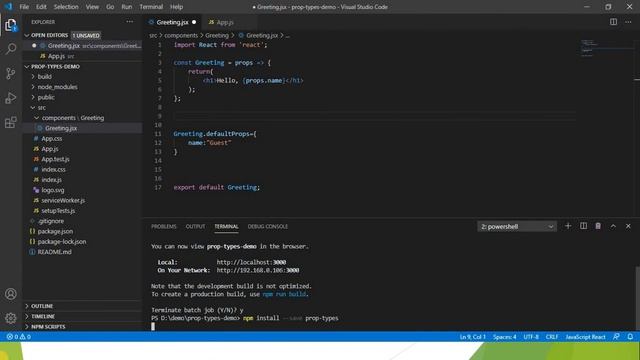The image size is (640, 360).
Task: Open the Run and Debug view
Action: [11, 98]
